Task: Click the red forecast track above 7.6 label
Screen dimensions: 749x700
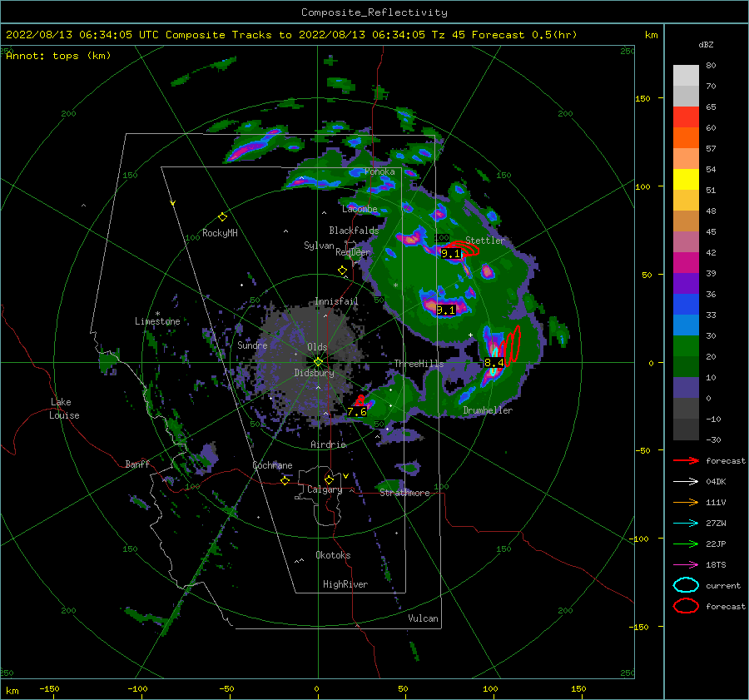Action: [x=360, y=400]
